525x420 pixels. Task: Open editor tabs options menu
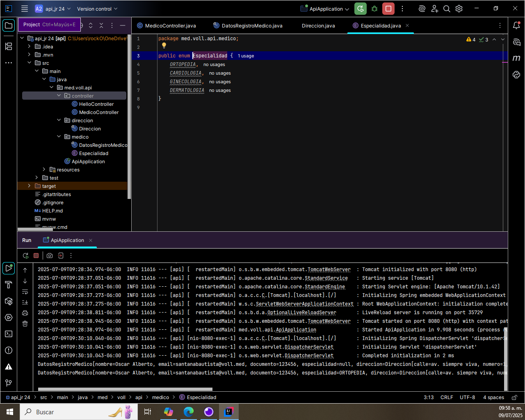point(500,25)
